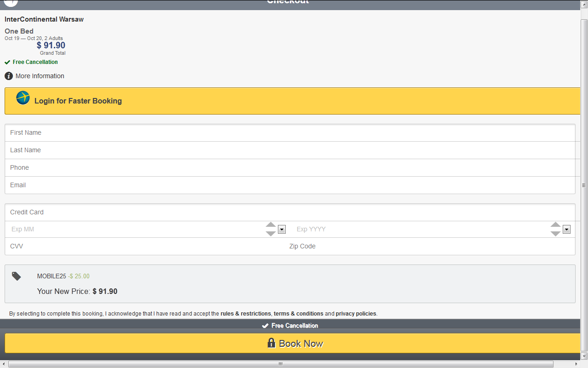Image resolution: width=588 pixels, height=368 pixels.
Task: Click the coupon tag icon
Action: coord(17,276)
